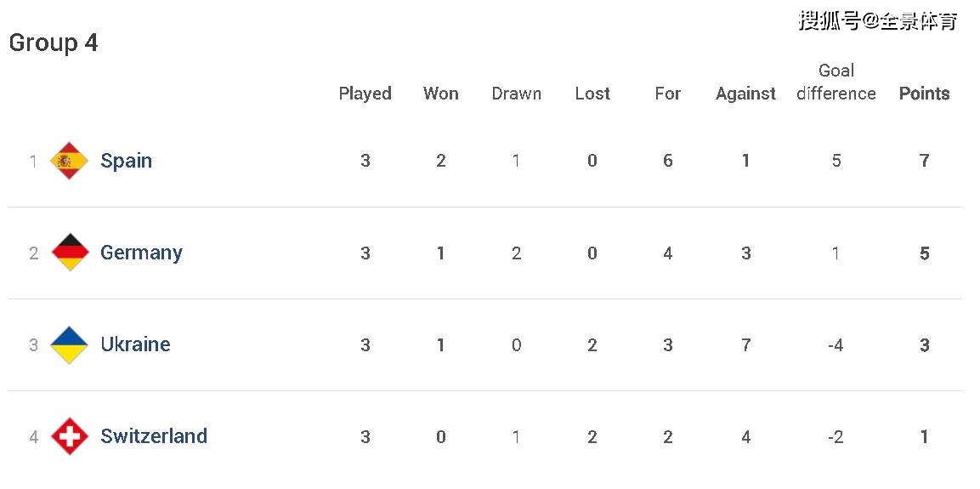980x489 pixels.
Task: Click the Drawn column header
Action: pyautogui.click(x=516, y=94)
